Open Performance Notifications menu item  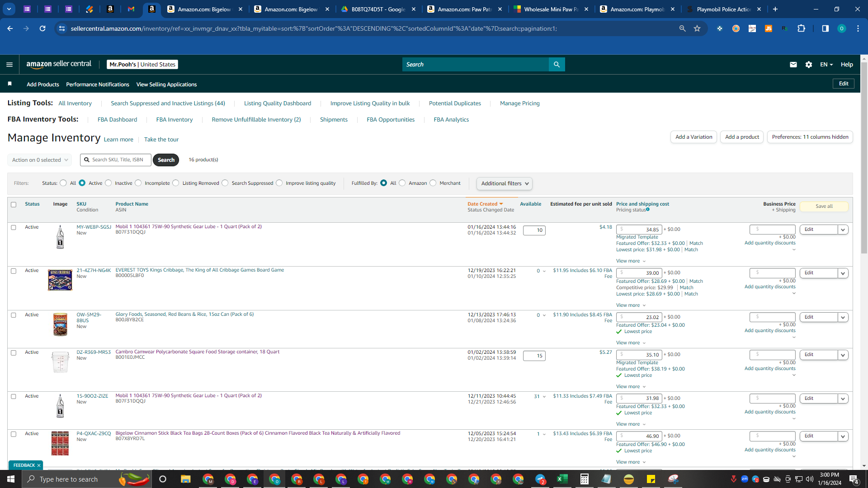point(98,84)
